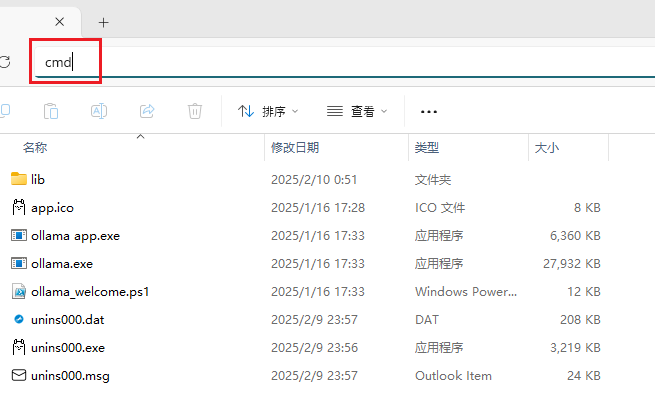Viewport: 655px width, 419px height.
Task: Click the unins000.msg file name
Action: point(70,376)
